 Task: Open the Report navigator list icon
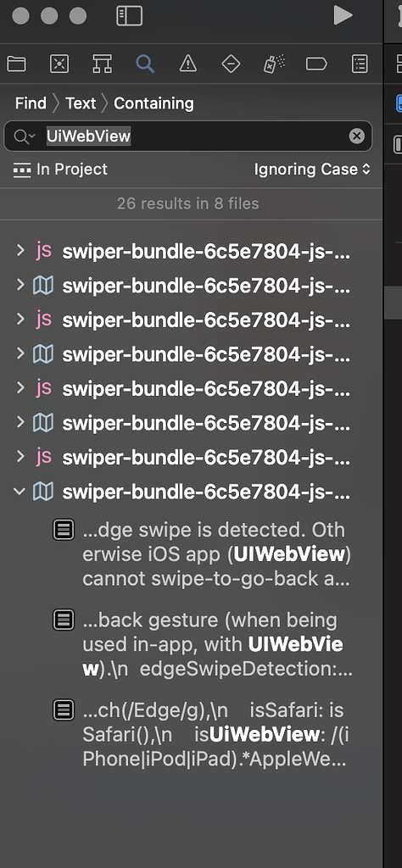pyautogui.click(x=360, y=64)
